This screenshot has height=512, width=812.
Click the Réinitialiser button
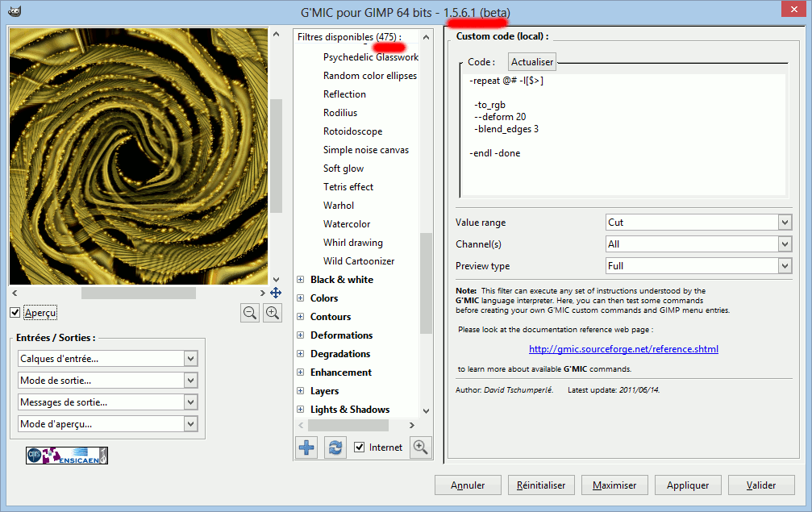click(x=541, y=485)
